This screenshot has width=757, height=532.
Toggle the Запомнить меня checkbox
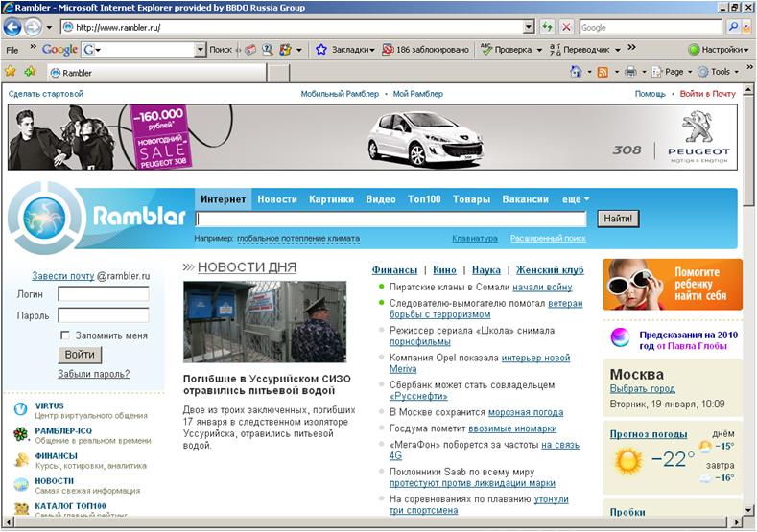pyautogui.click(x=65, y=335)
